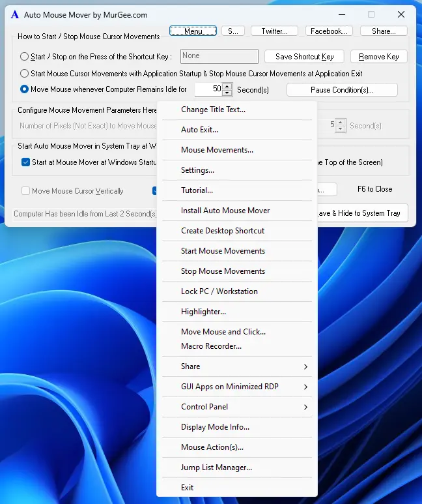Enable Move Mouse Cursor Vertically checkbox
The height and width of the screenshot is (504, 422).
pos(25,191)
